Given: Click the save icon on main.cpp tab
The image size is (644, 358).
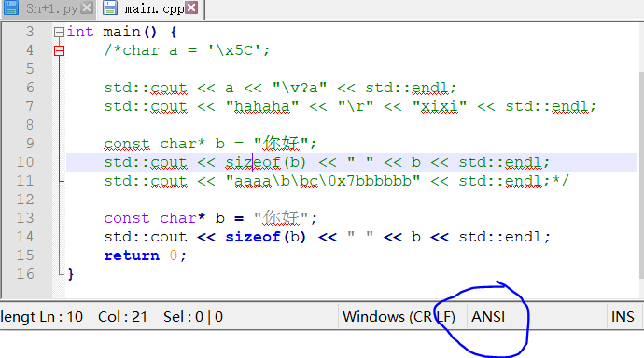Looking at the screenshot, I should coord(109,7).
